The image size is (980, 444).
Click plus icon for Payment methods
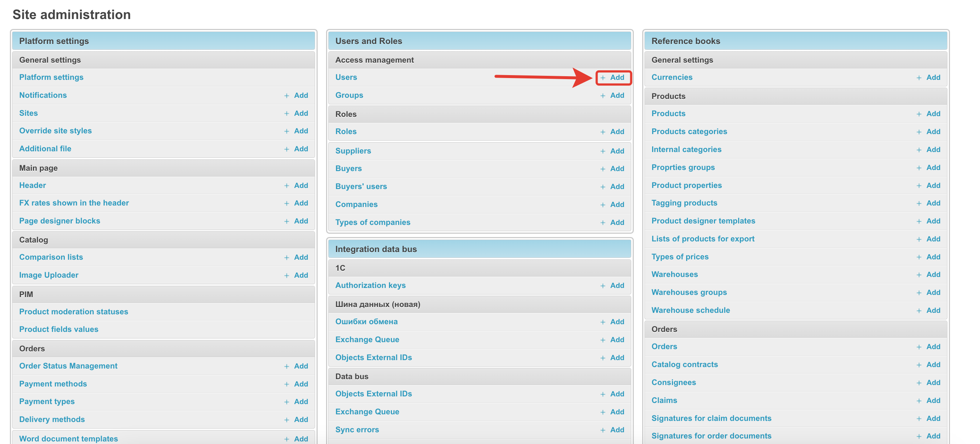pos(287,384)
